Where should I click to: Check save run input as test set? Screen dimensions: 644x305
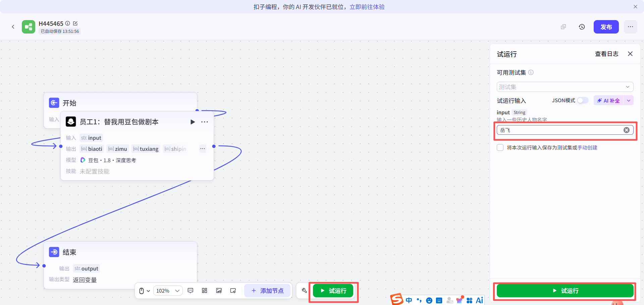coord(500,147)
